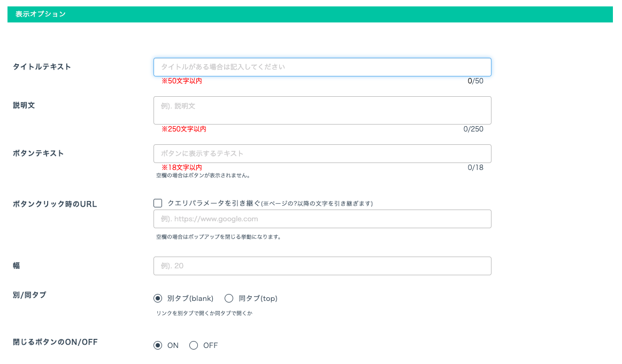Image resolution: width=622 pixels, height=364 pixels.
Task: Click the タイトルテキスト input field
Action: coord(322,67)
